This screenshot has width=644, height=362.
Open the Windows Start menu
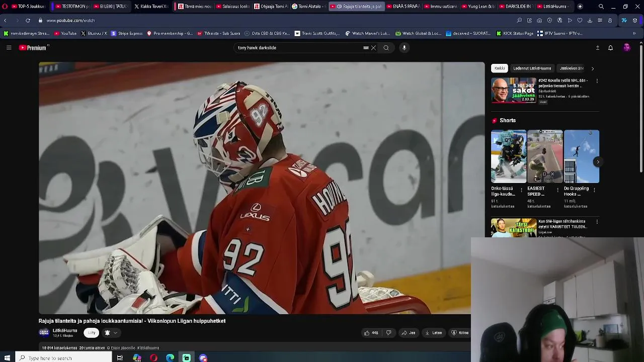click(x=7, y=358)
